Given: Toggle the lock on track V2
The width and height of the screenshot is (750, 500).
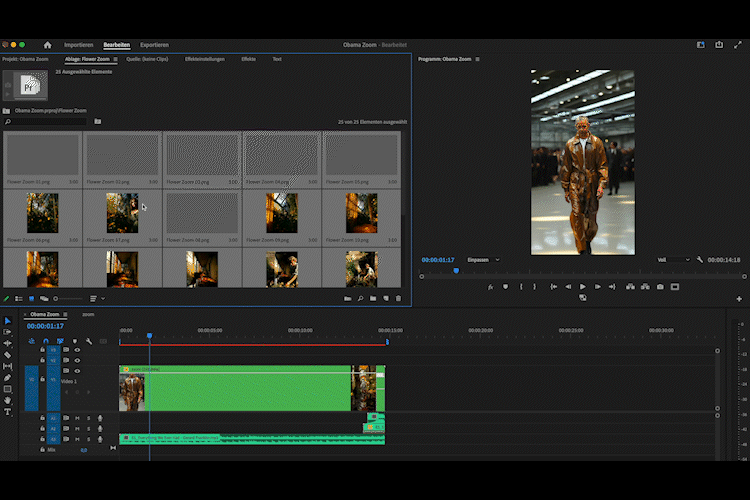Looking at the screenshot, I should [x=42, y=360].
